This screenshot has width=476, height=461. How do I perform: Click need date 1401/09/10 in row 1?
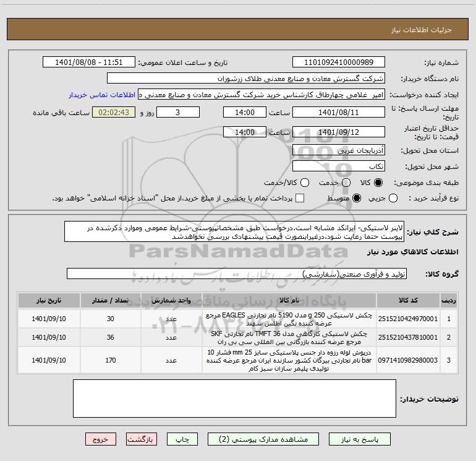coord(49,319)
